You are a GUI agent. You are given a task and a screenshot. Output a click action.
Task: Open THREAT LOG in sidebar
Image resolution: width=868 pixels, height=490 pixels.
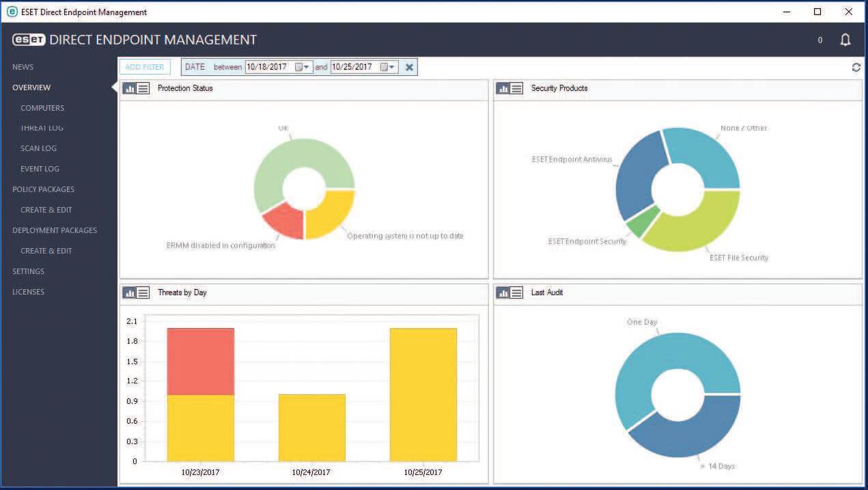click(42, 128)
